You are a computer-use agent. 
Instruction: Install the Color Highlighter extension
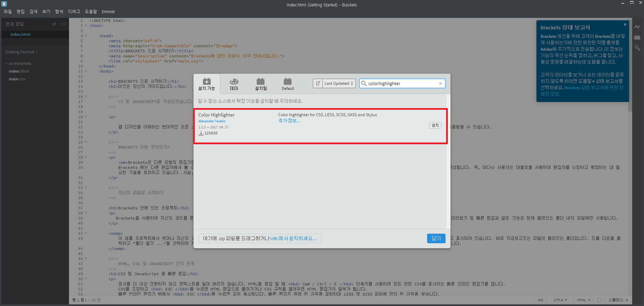click(x=435, y=125)
